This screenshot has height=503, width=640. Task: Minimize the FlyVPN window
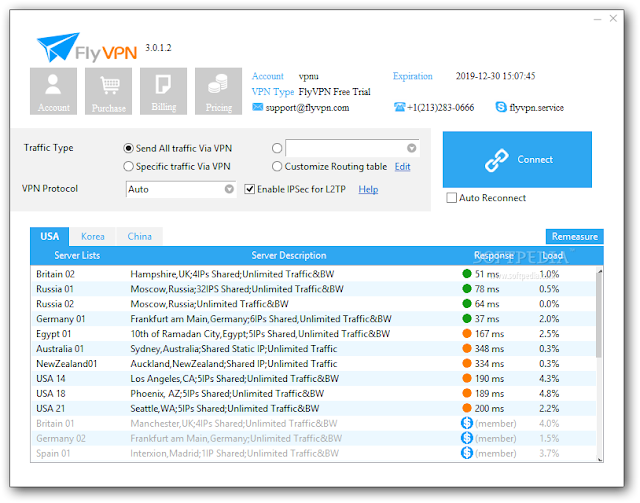click(598, 19)
